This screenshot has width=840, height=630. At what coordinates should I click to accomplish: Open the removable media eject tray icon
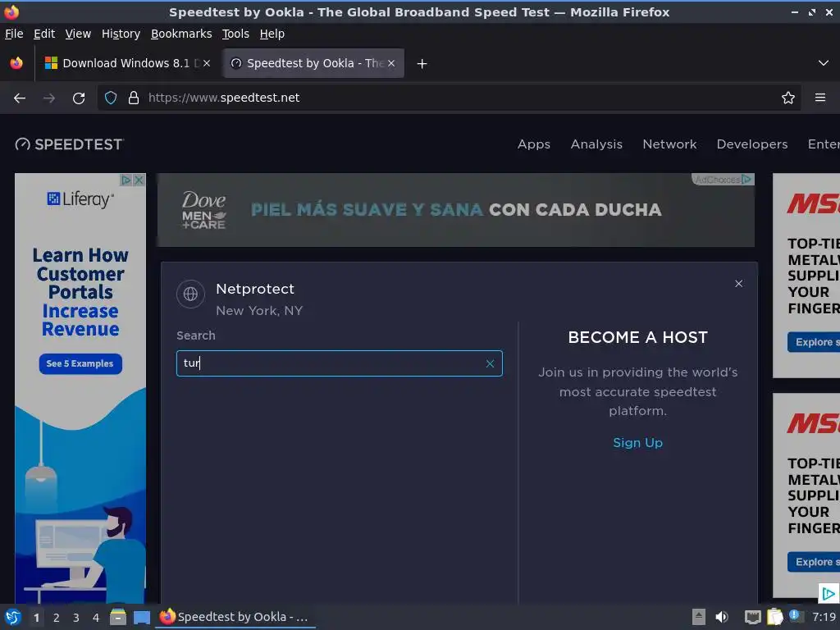click(x=699, y=617)
